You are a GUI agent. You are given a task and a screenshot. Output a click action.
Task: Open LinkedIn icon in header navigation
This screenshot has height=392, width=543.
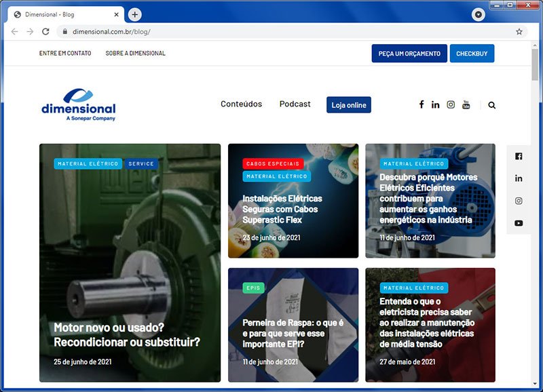pyautogui.click(x=435, y=104)
